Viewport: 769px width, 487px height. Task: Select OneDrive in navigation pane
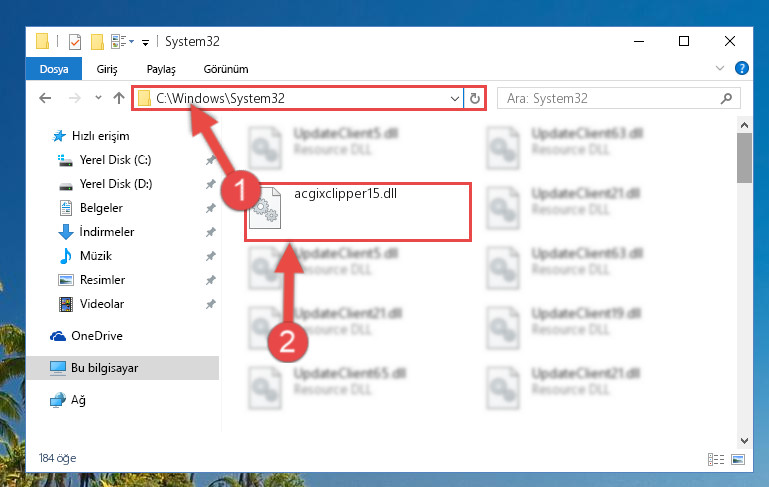pyautogui.click(x=97, y=336)
